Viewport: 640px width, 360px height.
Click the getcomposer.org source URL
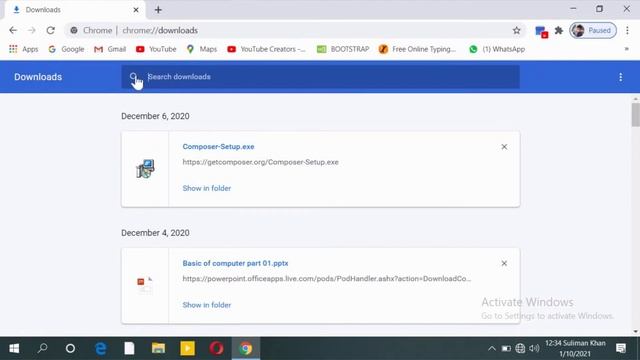coord(260,162)
